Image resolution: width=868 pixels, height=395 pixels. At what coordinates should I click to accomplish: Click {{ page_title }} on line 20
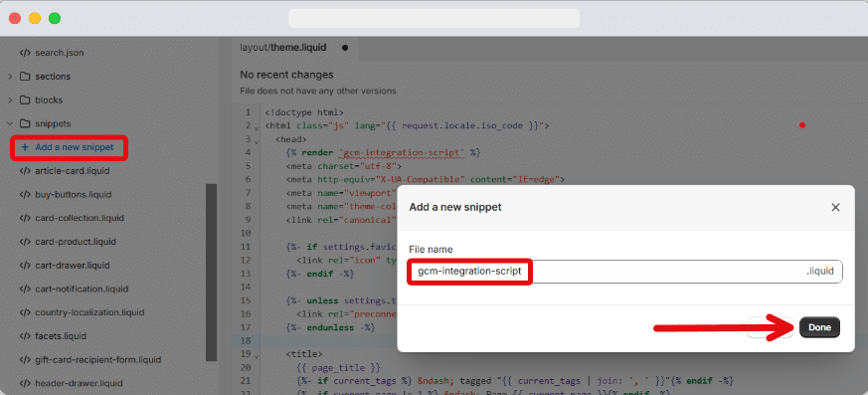click(339, 367)
